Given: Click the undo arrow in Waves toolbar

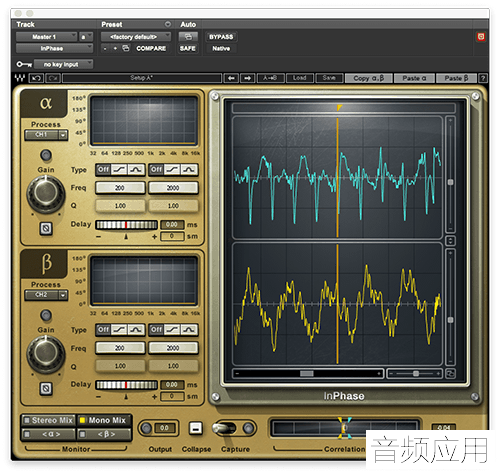Looking at the screenshot, I should [x=36, y=78].
